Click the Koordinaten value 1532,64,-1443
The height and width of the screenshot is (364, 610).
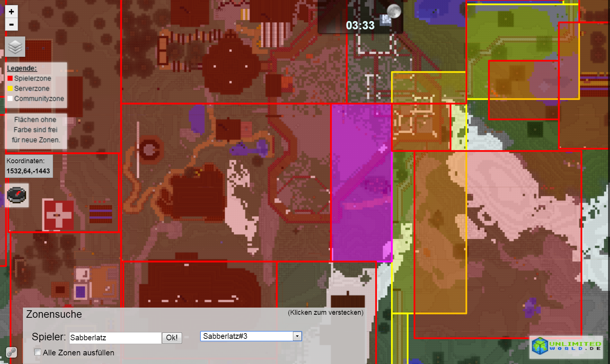coord(28,171)
